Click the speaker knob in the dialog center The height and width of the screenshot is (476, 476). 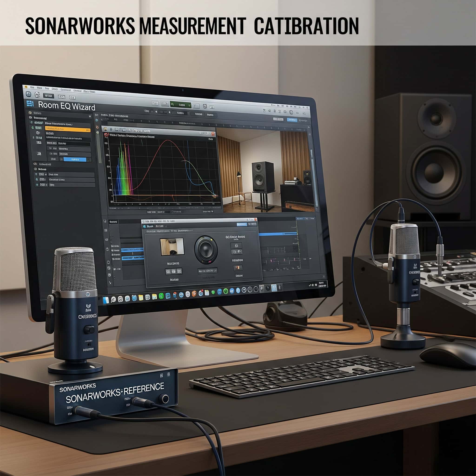click(206, 250)
